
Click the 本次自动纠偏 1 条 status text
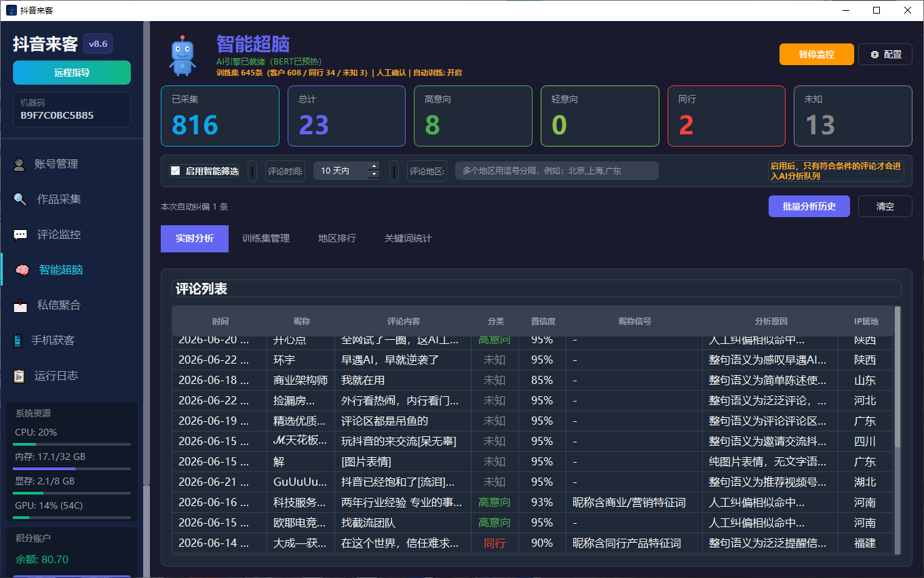(x=195, y=207)
